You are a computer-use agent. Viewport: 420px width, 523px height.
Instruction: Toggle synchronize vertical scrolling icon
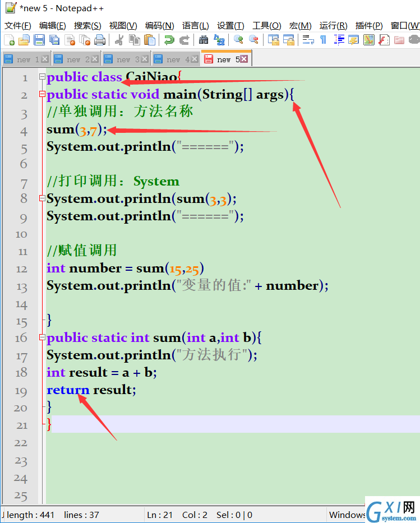273,40
